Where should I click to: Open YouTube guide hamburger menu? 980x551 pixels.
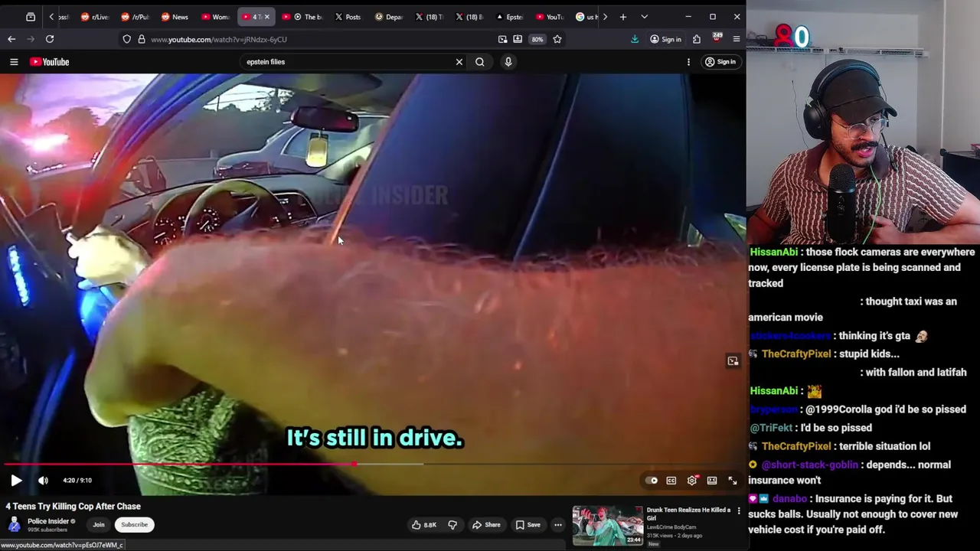point(14,62)
